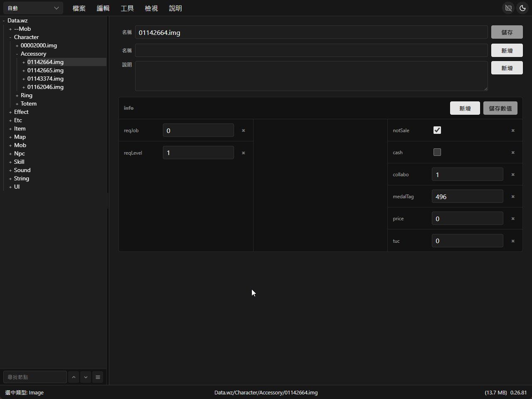Toggle the dark mode moon icon
The image size is (532, 399).
click(x=522, y=8)
